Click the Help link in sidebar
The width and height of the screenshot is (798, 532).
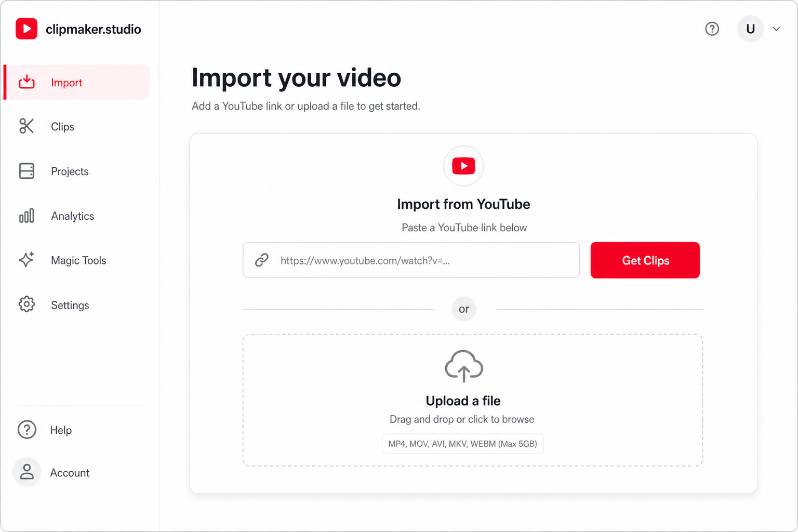coord(61,430)
